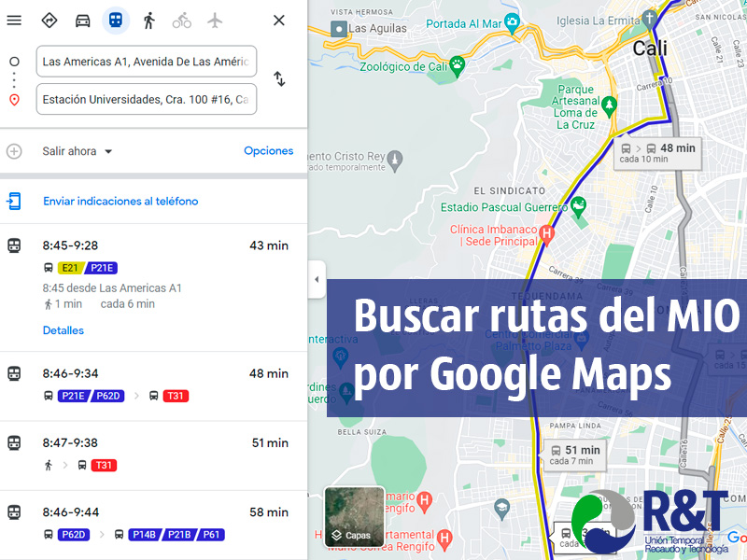Click Parque Artesanal Loma de La Cruz marker
Screen dimensions: 747x560
pos(609,105)
